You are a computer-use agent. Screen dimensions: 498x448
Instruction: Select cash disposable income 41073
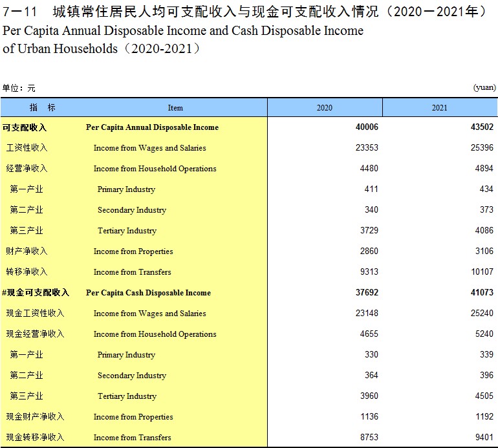pos(482,292)
